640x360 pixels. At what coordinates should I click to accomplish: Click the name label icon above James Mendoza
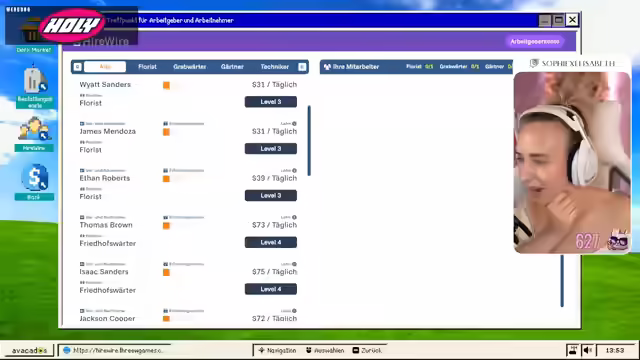[x=82, y=124]
